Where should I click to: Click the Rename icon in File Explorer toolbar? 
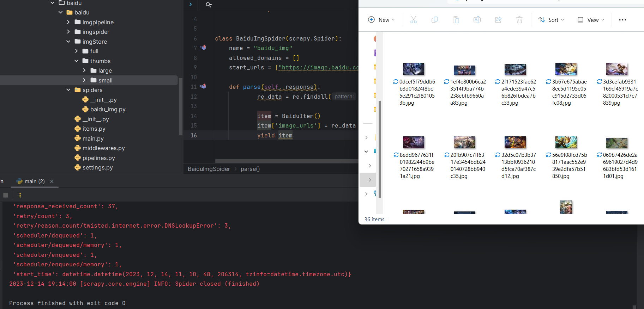pos(477,20)
